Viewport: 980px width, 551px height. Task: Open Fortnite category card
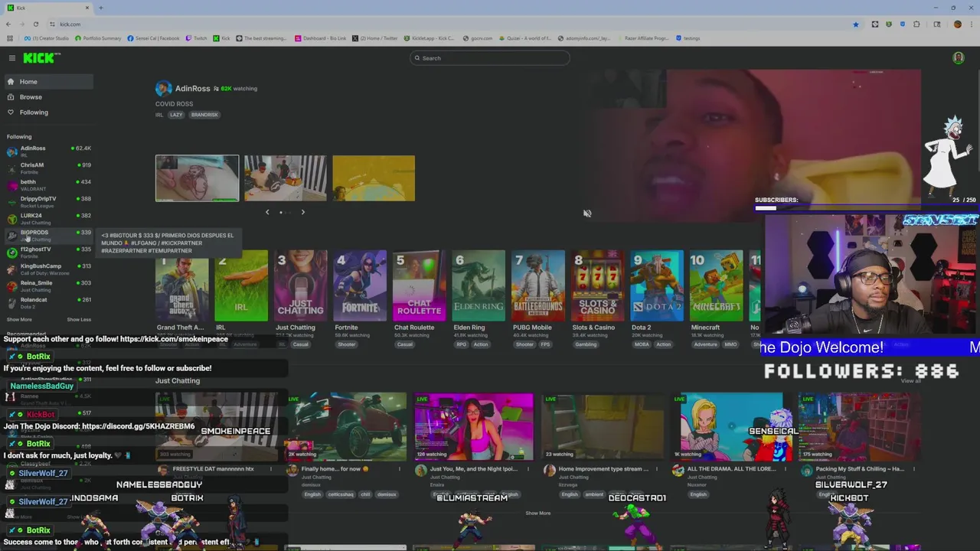click(360, 285)
